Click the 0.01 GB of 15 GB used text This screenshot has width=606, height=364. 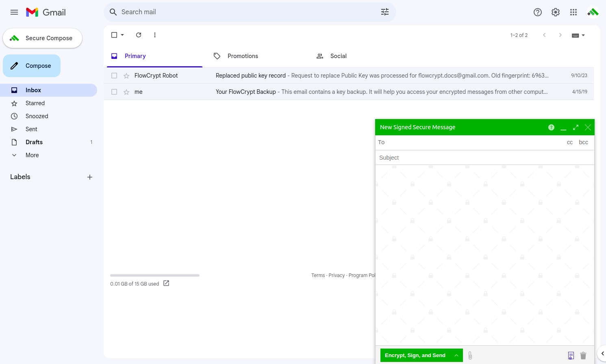[135, 284]
